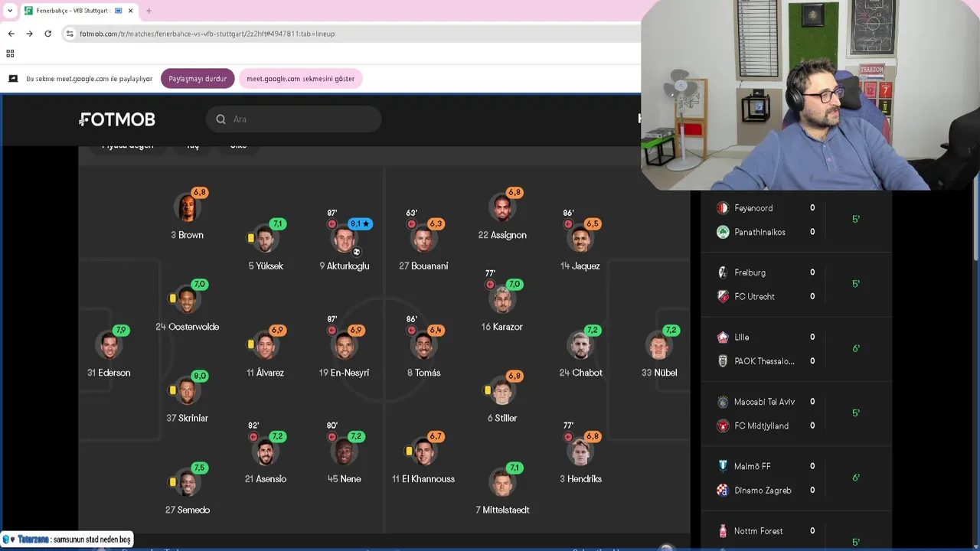Open the FC Utrecht team row
The width and height of the screenshot is (980, 551).
pos(796,296)
